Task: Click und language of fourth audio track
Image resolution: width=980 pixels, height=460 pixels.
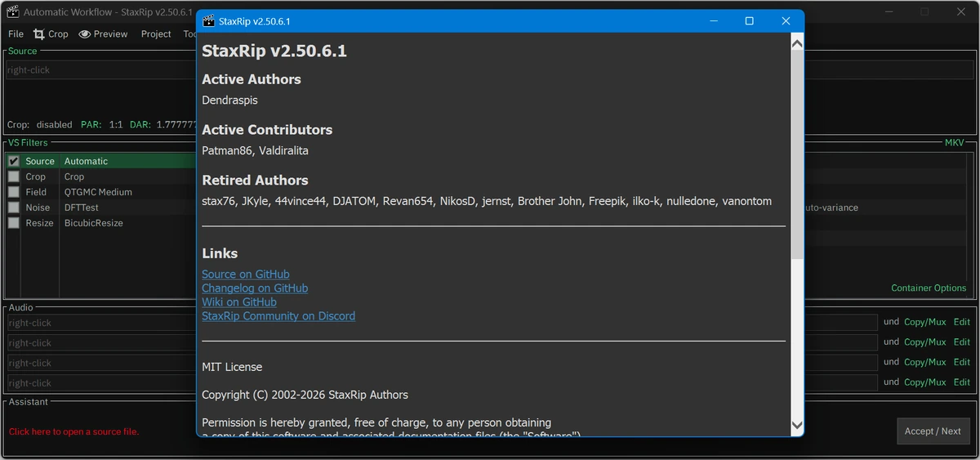Action: point(891,382)
